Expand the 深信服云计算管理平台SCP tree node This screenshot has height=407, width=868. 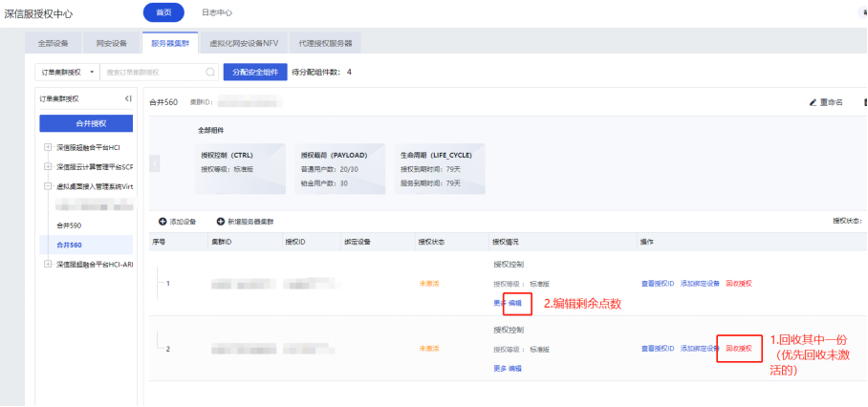(x=48, y=166)
